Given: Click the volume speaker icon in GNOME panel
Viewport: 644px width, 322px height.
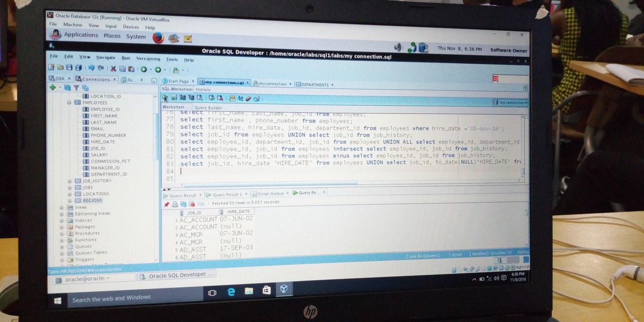Looking at the screenshot, I should coord(398,47).
